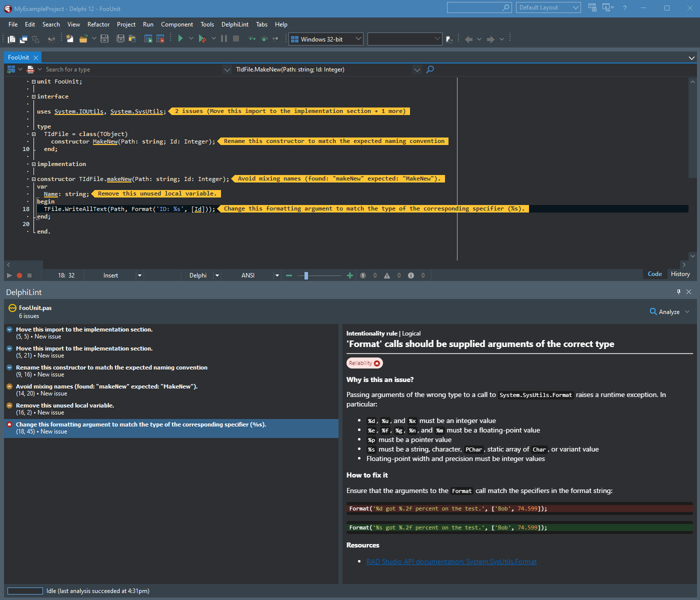Click the Code view tab
This screenshot has height=600, width=700.
point(654,274)
